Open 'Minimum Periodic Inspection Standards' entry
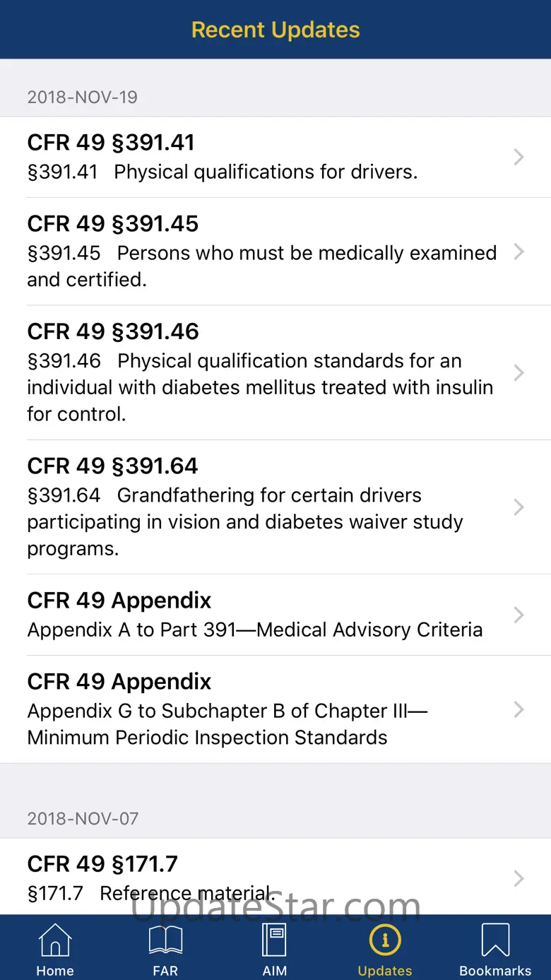This screenshot has width=551, height=980. (207, 738)
